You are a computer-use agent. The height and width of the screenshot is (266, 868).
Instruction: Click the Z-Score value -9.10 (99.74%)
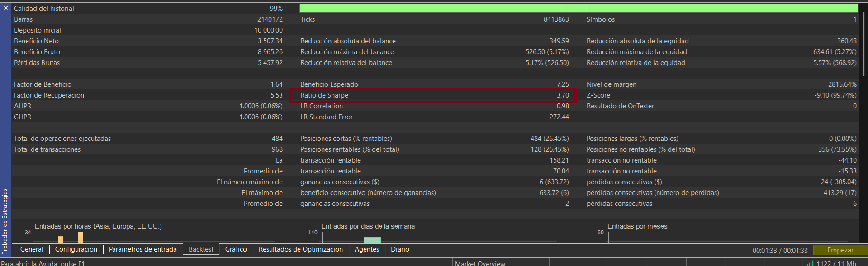tap(835, 95)
